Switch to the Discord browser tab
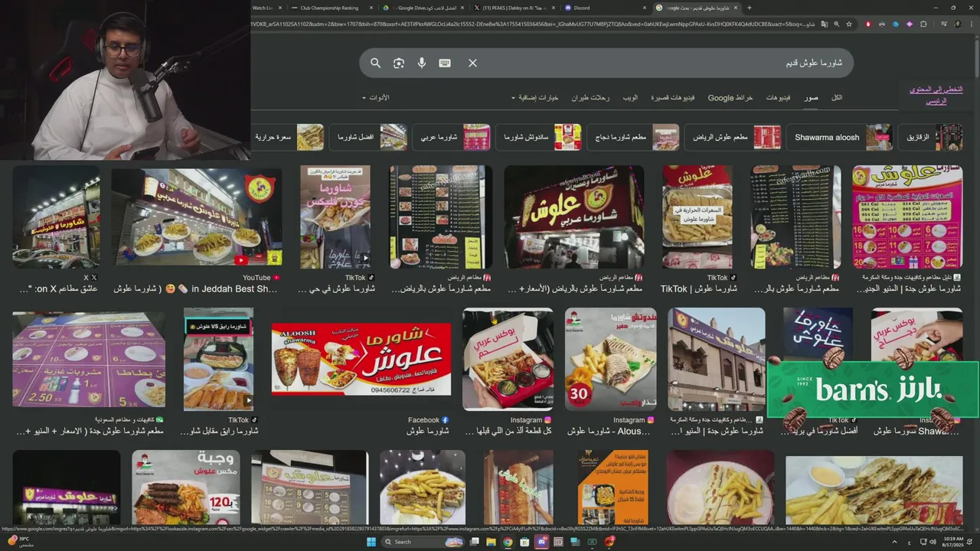Image resolution: width=980 pixels, height=551 pixels. coord(582,8)
